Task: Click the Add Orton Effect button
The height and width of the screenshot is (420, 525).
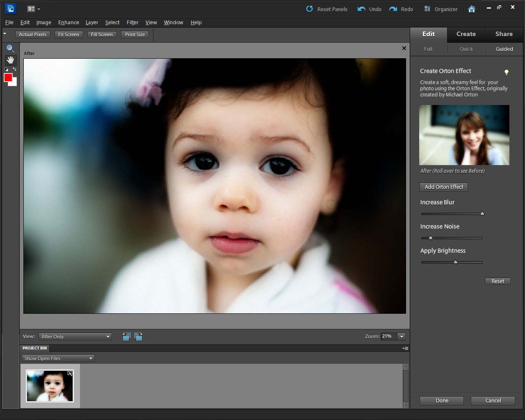Action: click(x=444, y=187)
